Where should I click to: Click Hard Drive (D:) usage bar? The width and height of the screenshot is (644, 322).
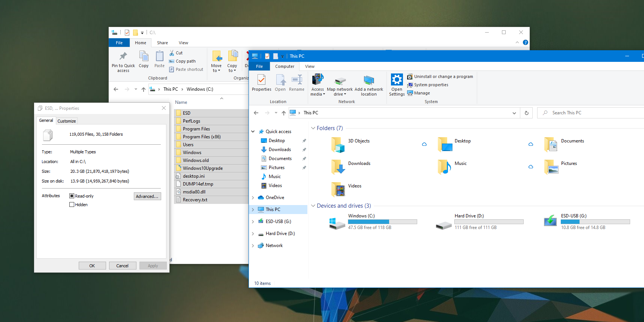(489, 222)
